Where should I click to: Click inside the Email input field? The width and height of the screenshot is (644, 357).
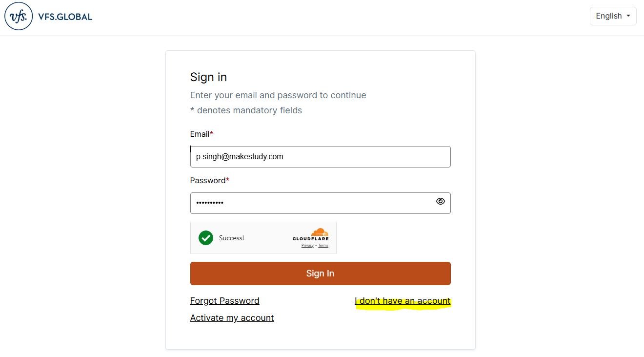[x=320, y=156]
